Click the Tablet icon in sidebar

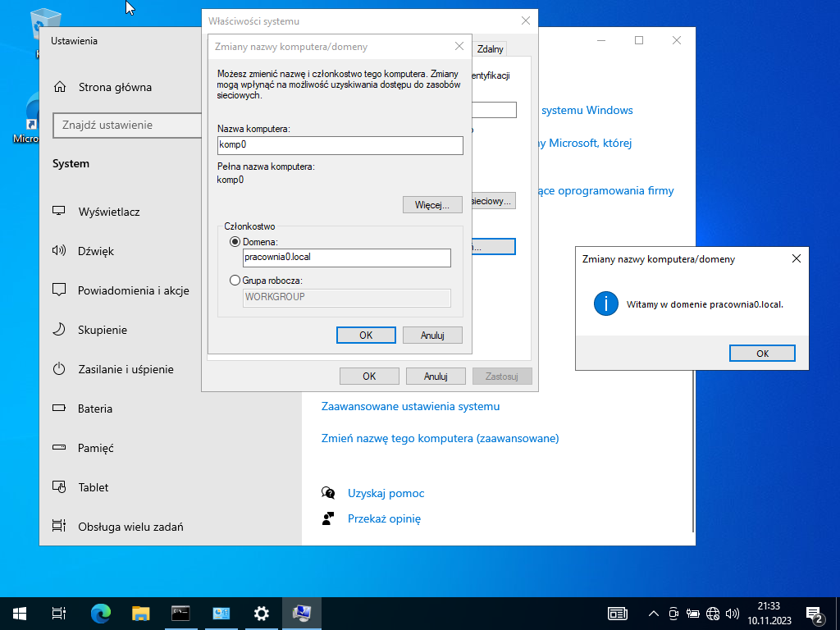(59, 486)
